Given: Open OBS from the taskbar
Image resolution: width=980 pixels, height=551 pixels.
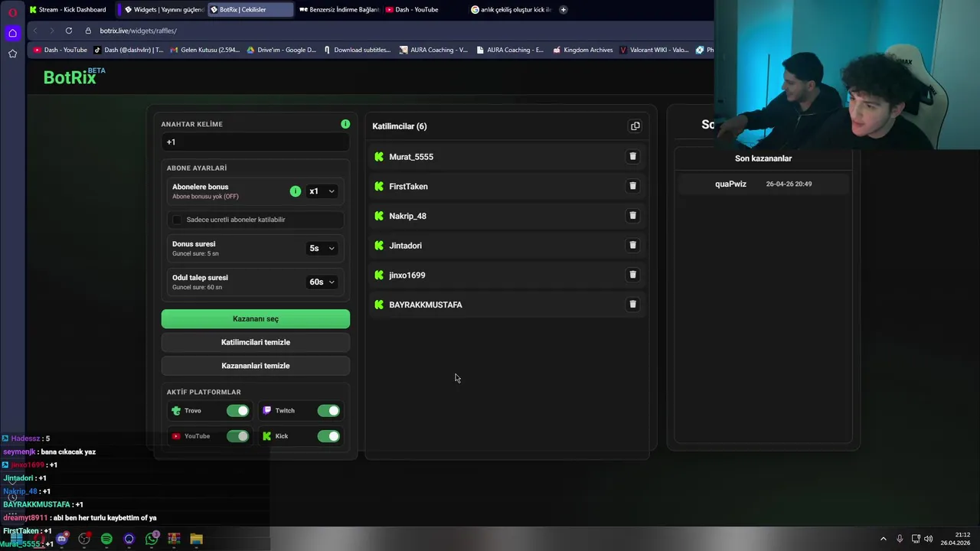Looking at the screenshot, I should point(84,539).
